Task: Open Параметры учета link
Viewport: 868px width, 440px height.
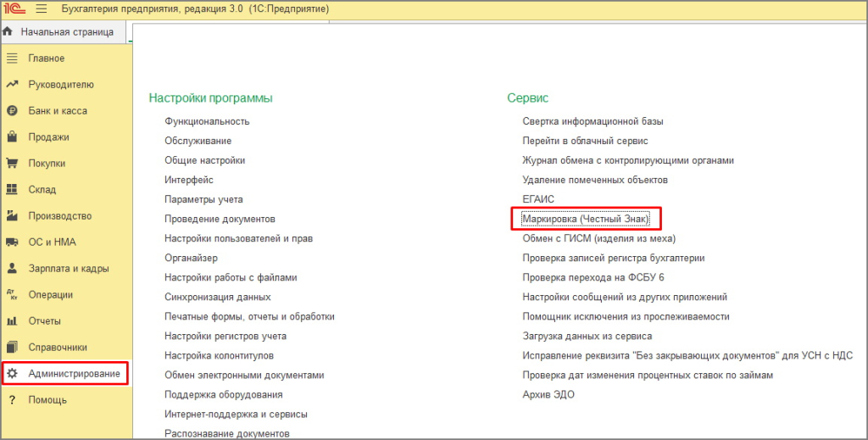Action: coord(203,199)
